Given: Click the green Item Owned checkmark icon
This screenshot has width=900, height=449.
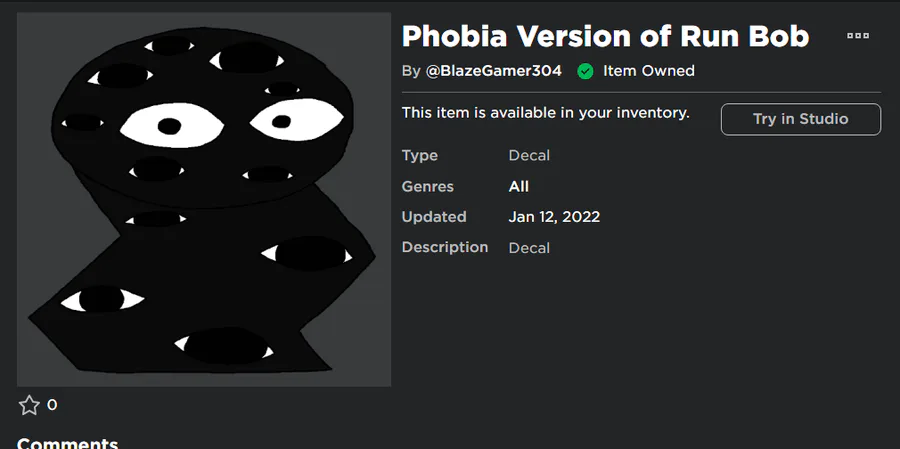Looking at the screenshot, I should (x=585, y=71).
